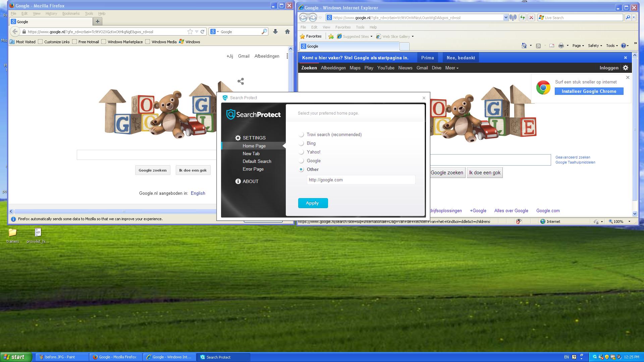Open a new tab in Internet Explorer
644x362 pixels.
tap(405, 46)
